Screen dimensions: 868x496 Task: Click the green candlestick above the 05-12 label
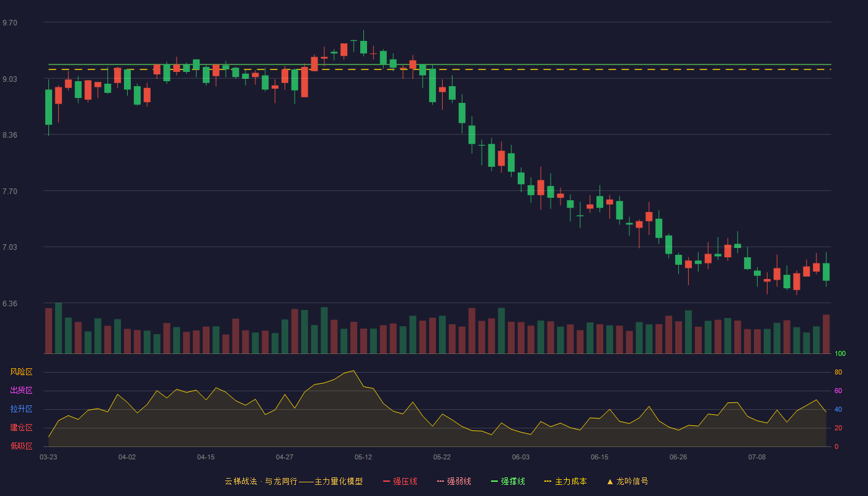(x=363, y=47)
